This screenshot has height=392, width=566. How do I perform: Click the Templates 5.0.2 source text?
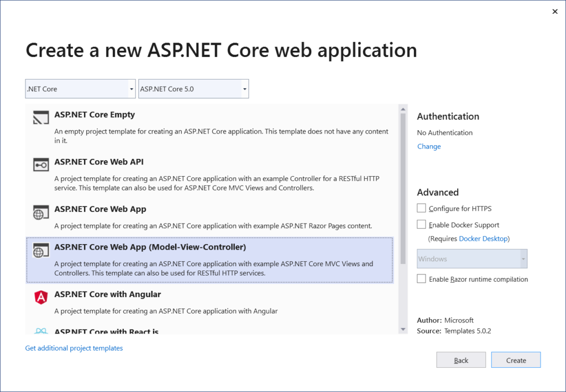click(468, 331)
